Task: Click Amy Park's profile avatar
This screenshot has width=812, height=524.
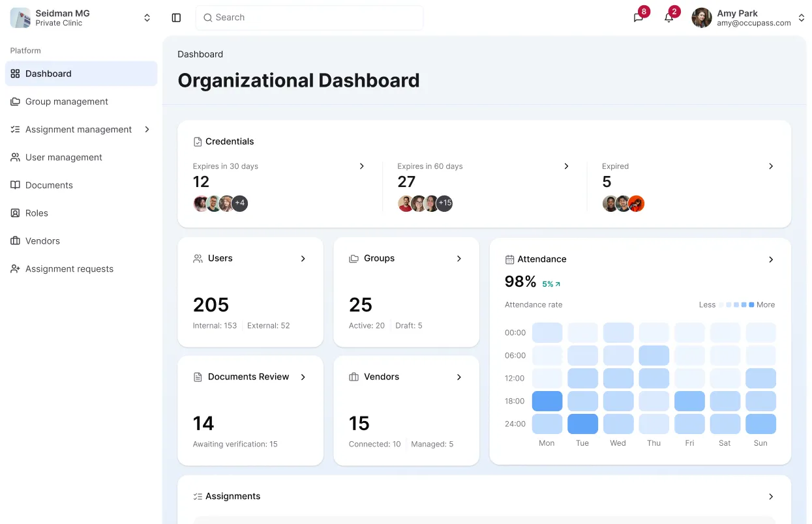Action: coord(702,18)
